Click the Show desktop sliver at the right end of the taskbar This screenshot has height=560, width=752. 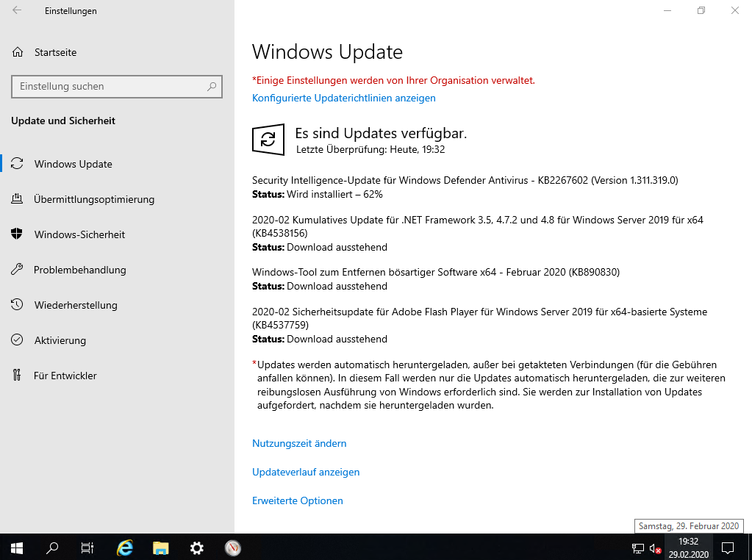(750, 548)
